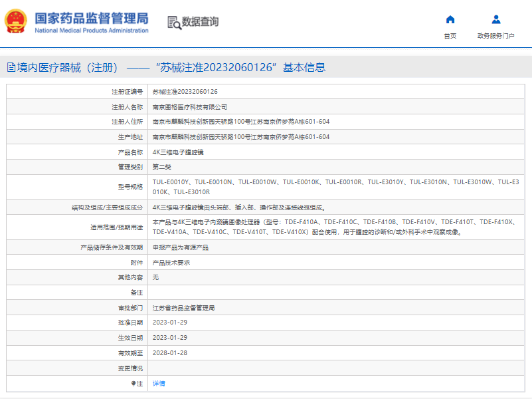This screenshot has height=399, width=532.
Task: Click the lightbulb icon next to 注
Action: (x=133, y=384)
